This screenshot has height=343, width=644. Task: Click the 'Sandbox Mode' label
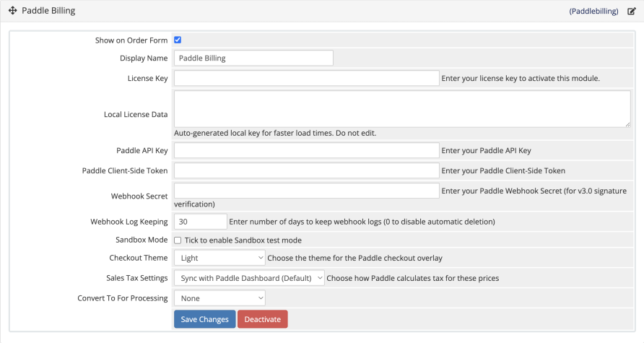(142, 240)
